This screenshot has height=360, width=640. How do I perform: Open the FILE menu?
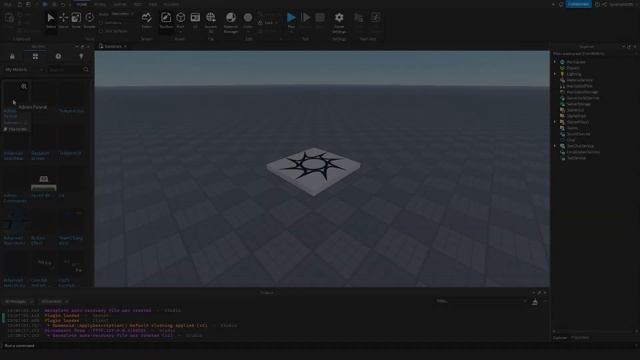pos(7,4)
